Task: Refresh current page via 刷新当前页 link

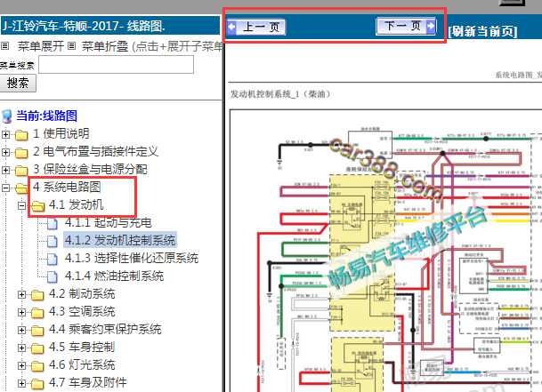Action: [482, 31]
